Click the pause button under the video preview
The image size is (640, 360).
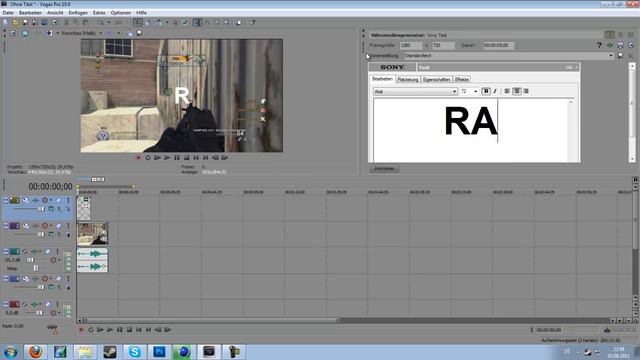[177, 158]
